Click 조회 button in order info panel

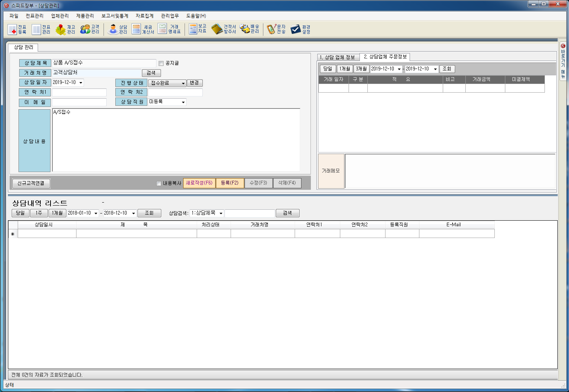[447, 69]
